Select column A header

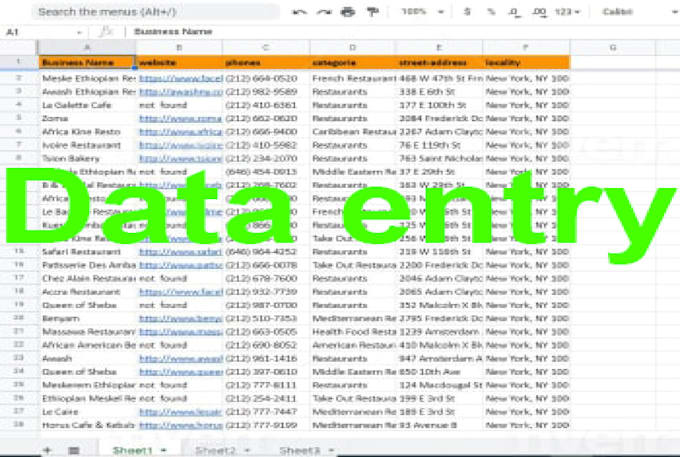pos(87,47)
